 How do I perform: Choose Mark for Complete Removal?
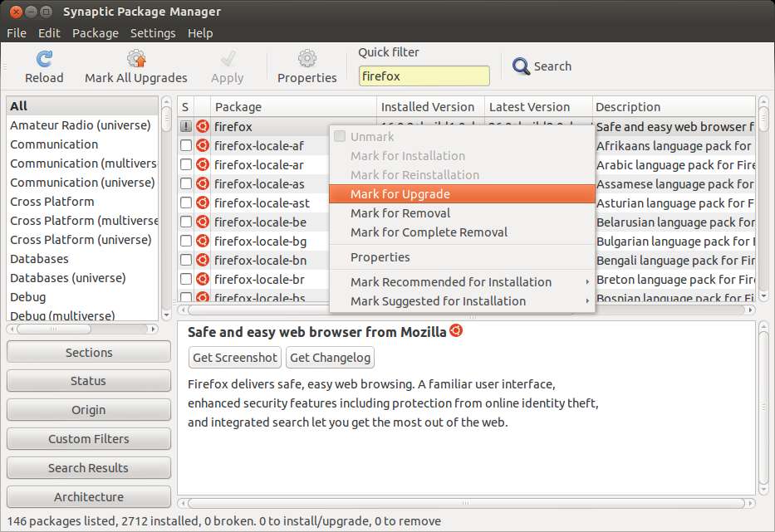coord(462,232)
